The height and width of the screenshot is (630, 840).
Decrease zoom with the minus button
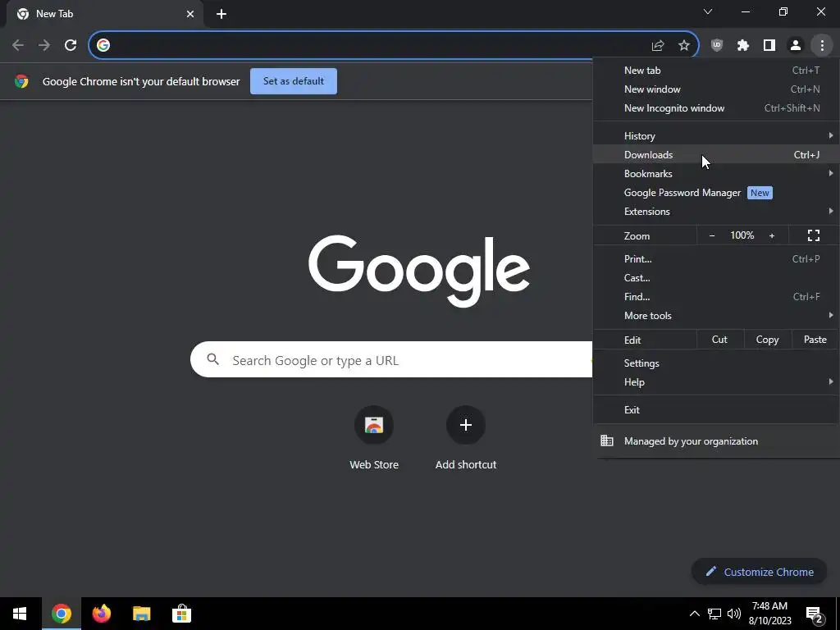tap(712, 235)
